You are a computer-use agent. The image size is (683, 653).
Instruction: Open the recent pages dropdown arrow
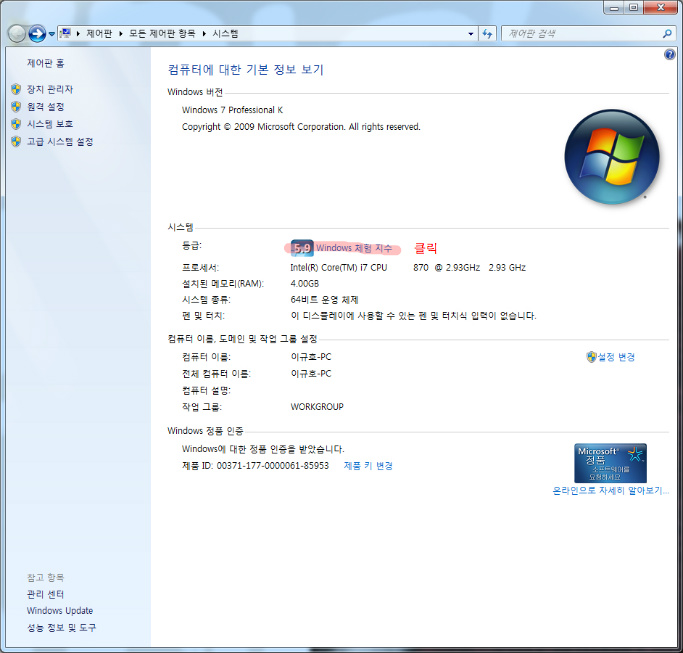pos(51,34)
